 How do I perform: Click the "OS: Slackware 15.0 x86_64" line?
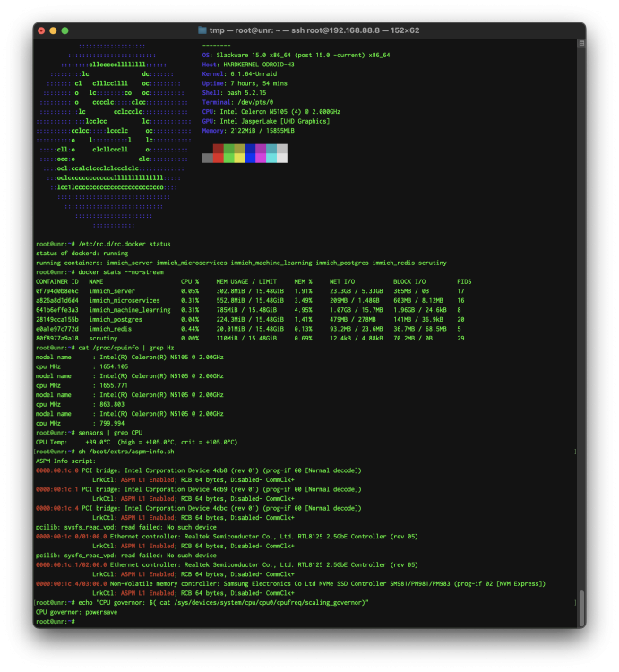296,55
